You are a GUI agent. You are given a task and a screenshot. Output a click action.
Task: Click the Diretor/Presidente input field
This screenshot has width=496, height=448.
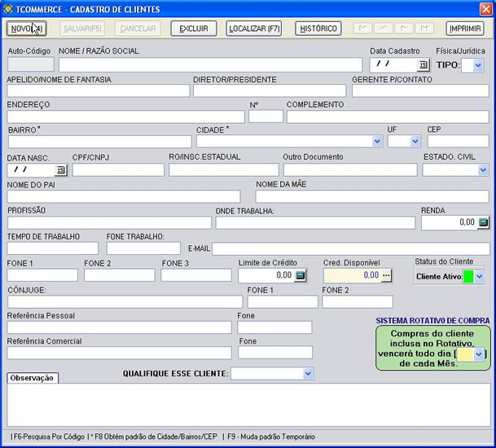(270, 90)
